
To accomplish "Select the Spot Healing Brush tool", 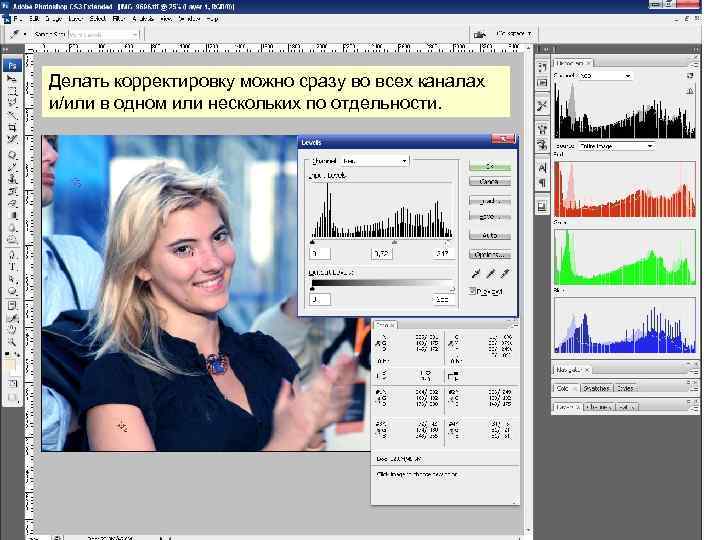I will click(x=12, y=155).
